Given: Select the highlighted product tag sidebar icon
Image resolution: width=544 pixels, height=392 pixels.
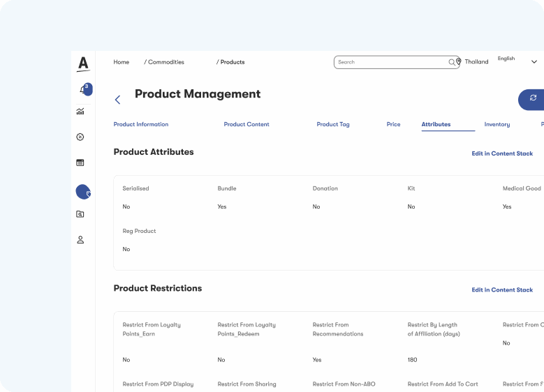Looking at the screenshot, I should (x=83, y=192).
